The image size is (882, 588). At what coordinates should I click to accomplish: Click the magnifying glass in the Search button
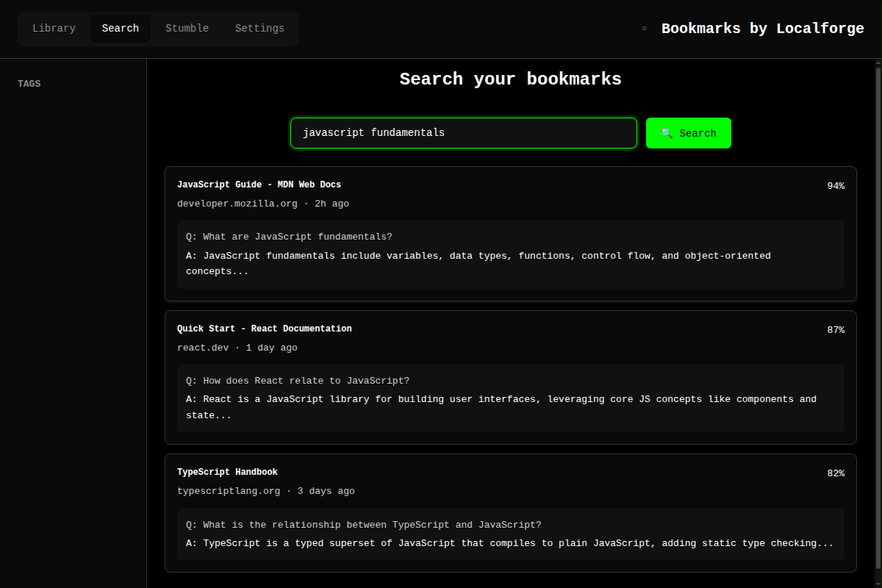pyautogui.click(x=667, y=133)
